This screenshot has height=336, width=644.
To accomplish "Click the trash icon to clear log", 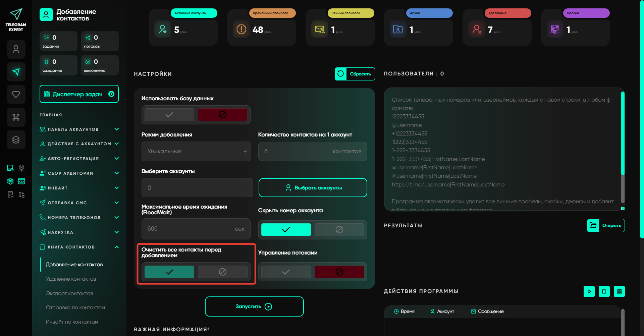I will click(619, 291).
